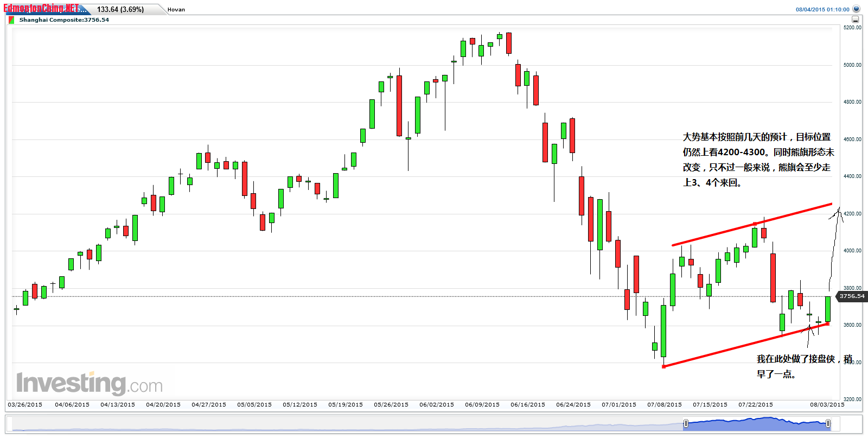868x438 pixels.
Task: Click the highlighted range in the navigator
Action: point(757,424)
